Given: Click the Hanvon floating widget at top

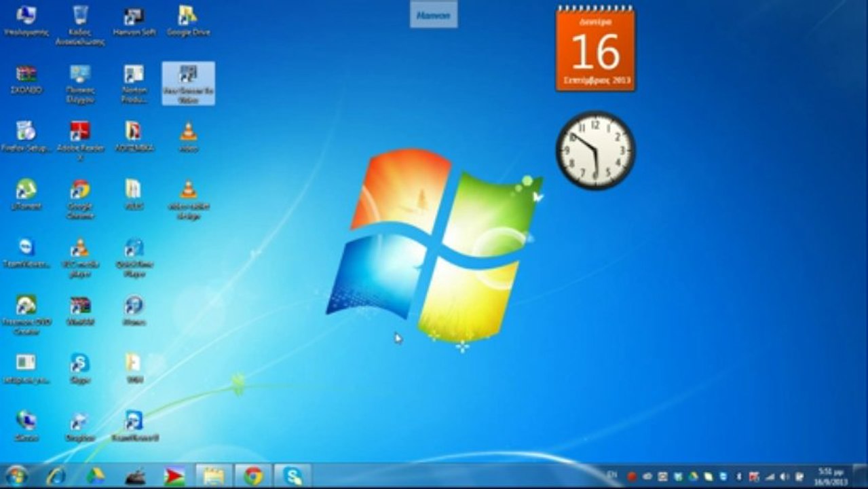Looking at the screenshot, I should [x=434, y=14].
